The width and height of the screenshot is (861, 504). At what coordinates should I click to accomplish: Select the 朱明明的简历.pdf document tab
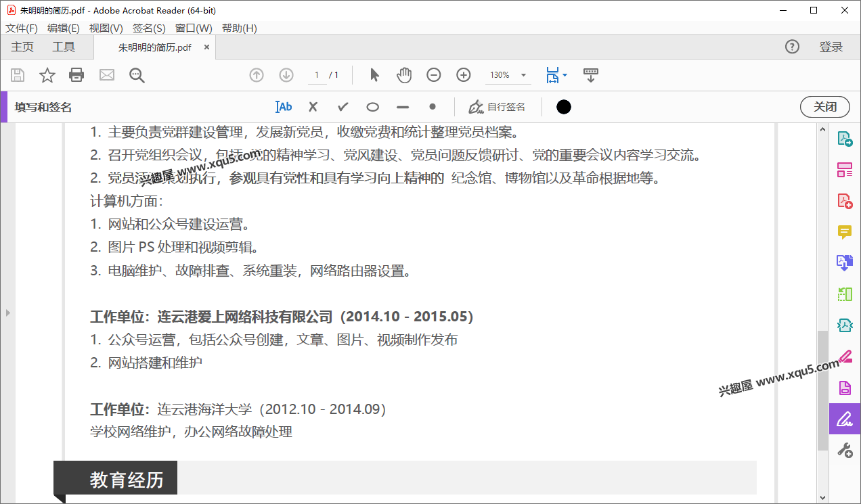155,47
